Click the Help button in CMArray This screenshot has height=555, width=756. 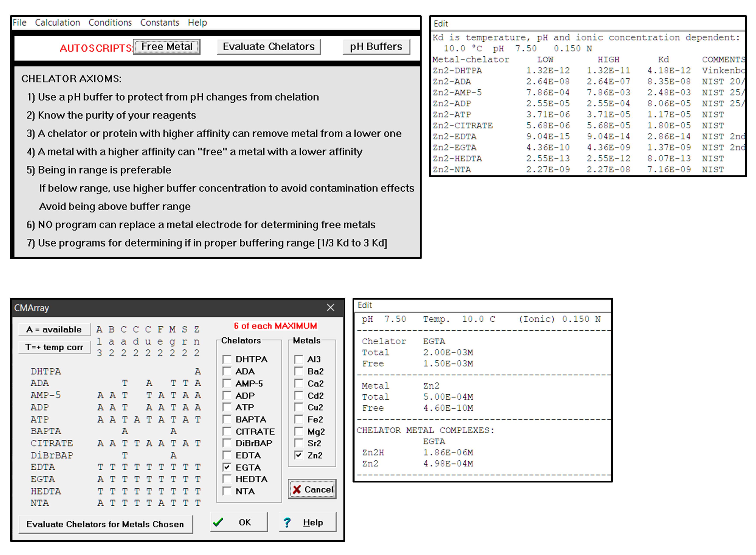(307, 522)
